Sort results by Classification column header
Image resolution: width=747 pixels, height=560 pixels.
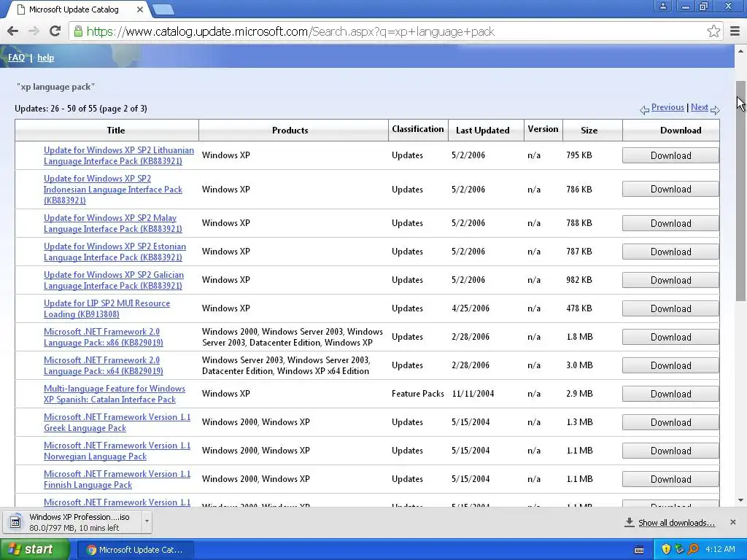[x=418, y=129]
